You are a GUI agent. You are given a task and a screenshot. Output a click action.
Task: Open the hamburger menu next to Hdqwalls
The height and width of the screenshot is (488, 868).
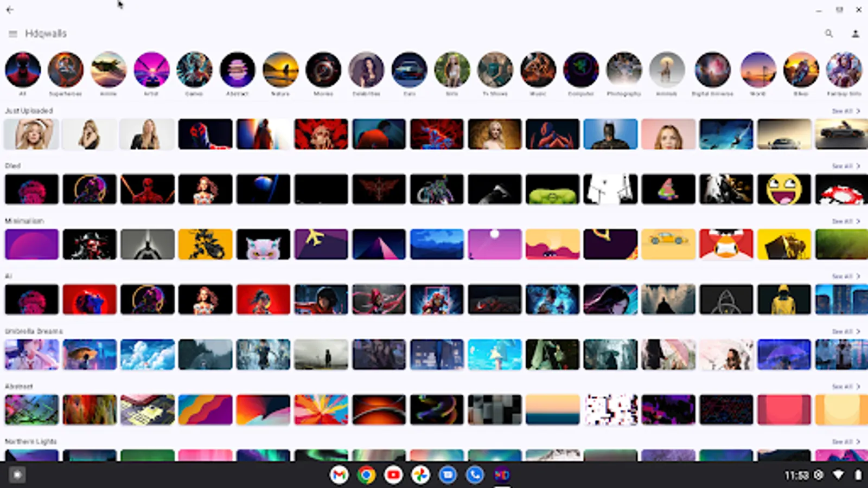pyautogui.click(x=12, y=34)
